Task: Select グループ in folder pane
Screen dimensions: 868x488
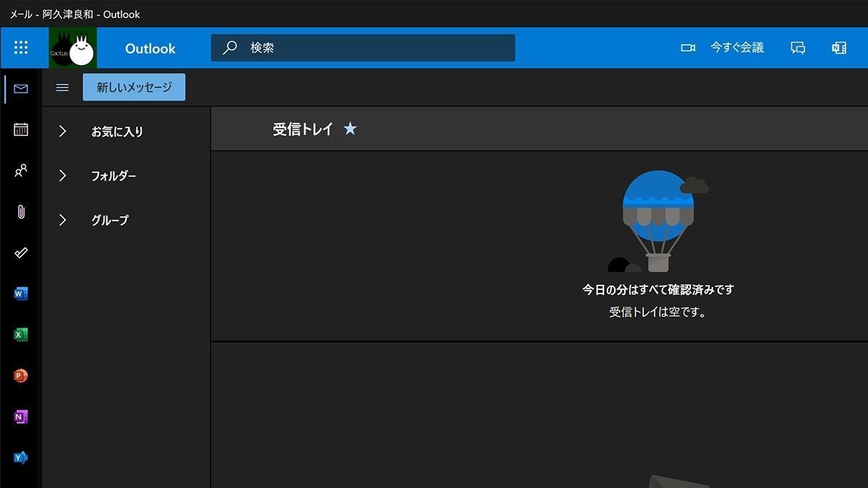Action: (110, 220)
